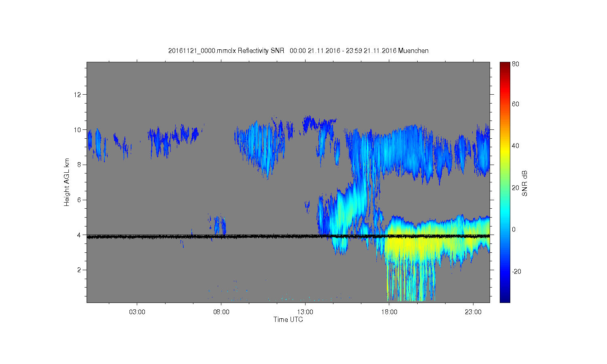Select the 08:00 time axis tick label
The height and width of the screenshot is (364, 607).
tap(221, 312)
